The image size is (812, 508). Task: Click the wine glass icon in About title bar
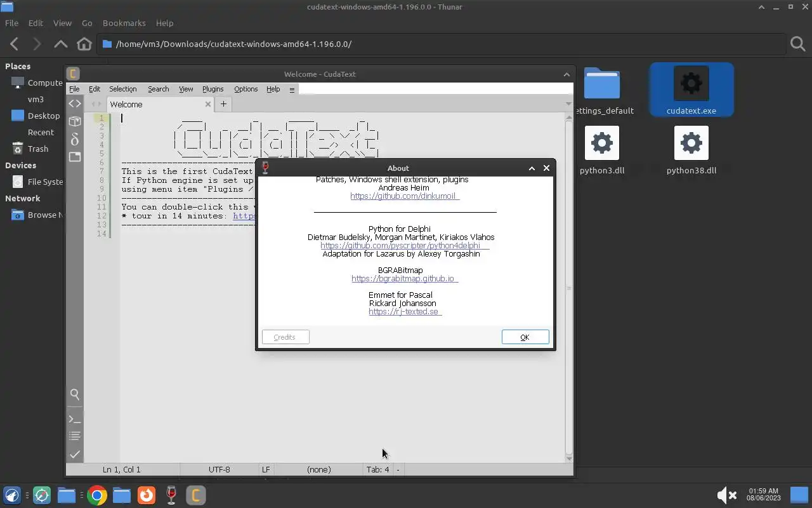[265, 168]
